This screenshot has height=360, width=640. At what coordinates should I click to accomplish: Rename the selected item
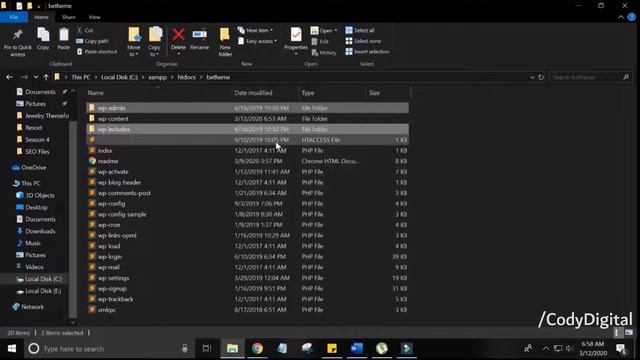pyautogui.click(x=200, y=39)
